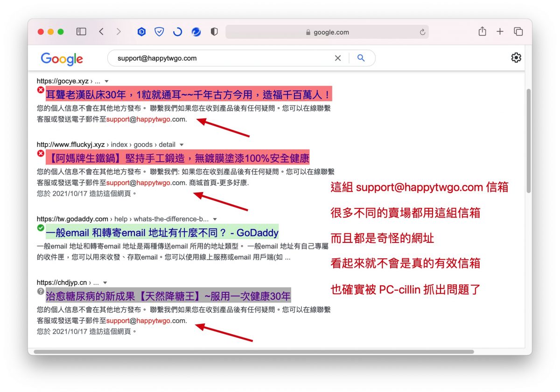Click the http://www.ffluckyj.xyz URL breadcrumb

(106, 145)
